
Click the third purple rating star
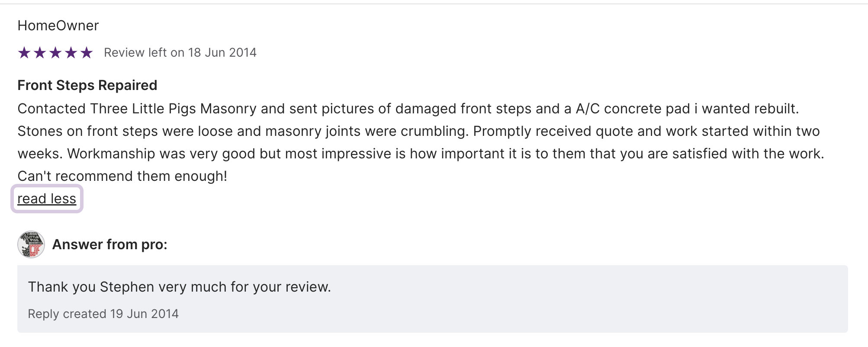click(55, 53)
